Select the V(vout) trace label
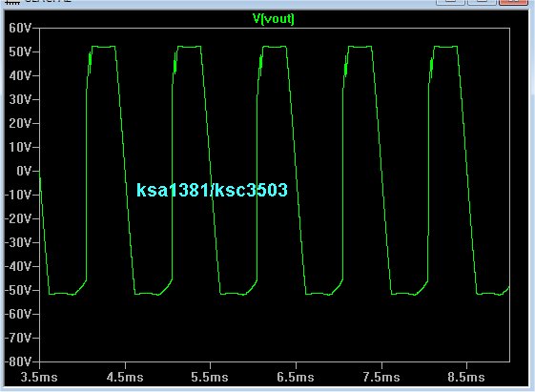The width and height of the screenshot is (535, 392). point(274,18)
